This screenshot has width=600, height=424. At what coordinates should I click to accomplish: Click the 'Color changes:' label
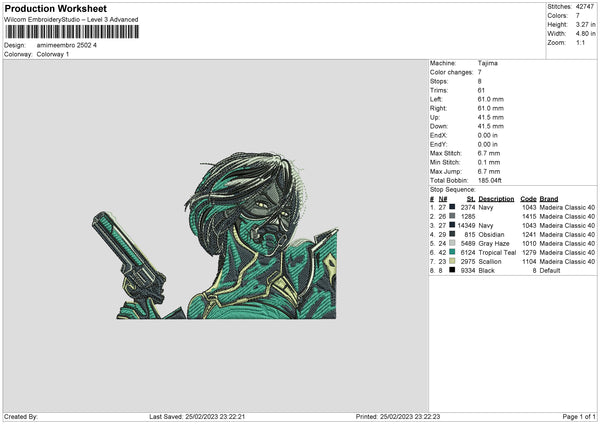click(452, 72)
